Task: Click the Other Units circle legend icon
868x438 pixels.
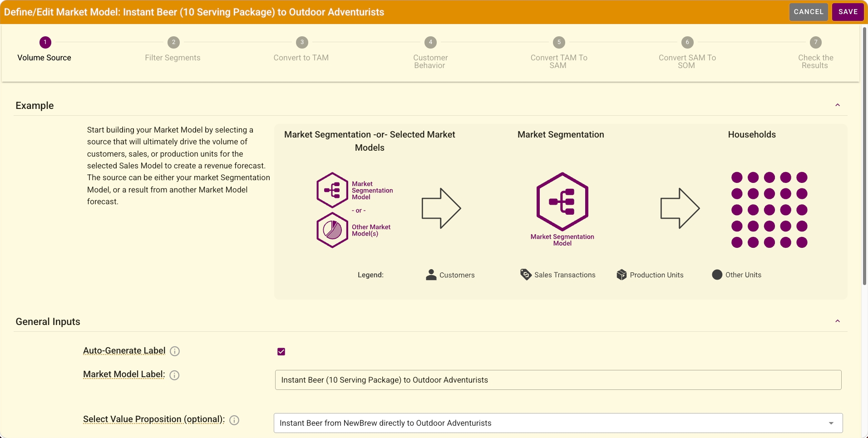Action: [x=717, y=275]
